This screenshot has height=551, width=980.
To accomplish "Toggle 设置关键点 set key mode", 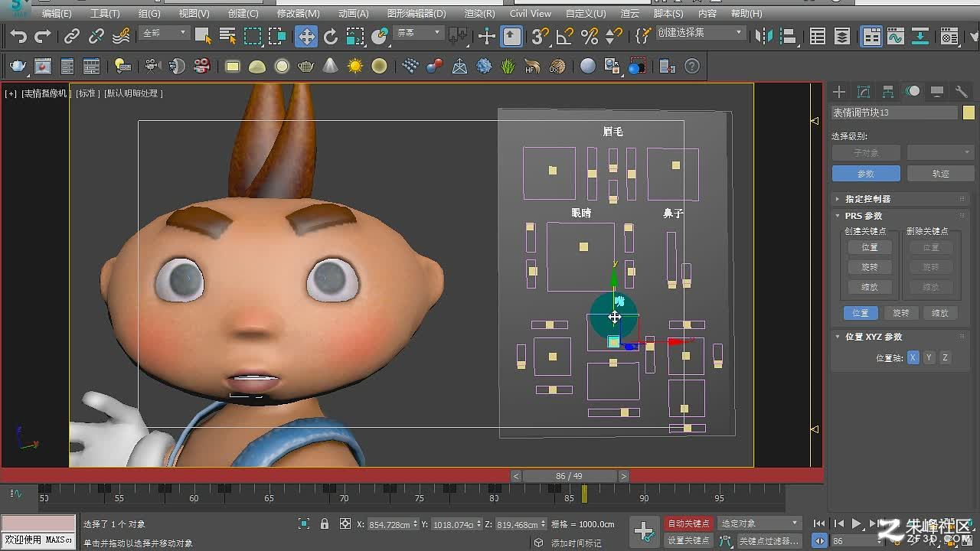I will pos(688,540).
